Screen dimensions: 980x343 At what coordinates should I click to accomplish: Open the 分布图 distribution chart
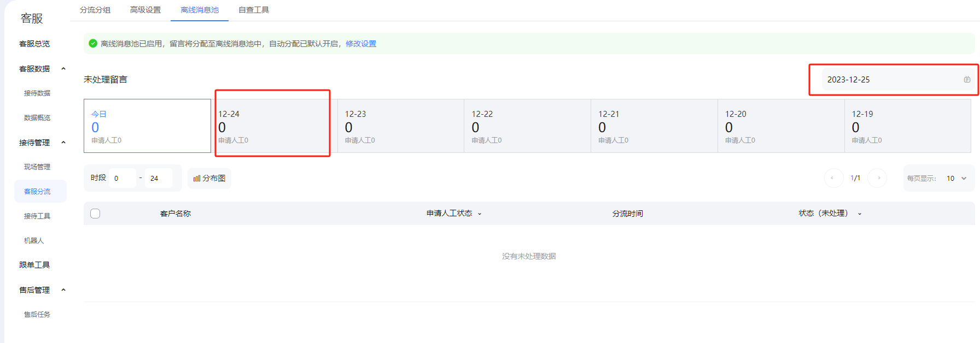point(209,179)
